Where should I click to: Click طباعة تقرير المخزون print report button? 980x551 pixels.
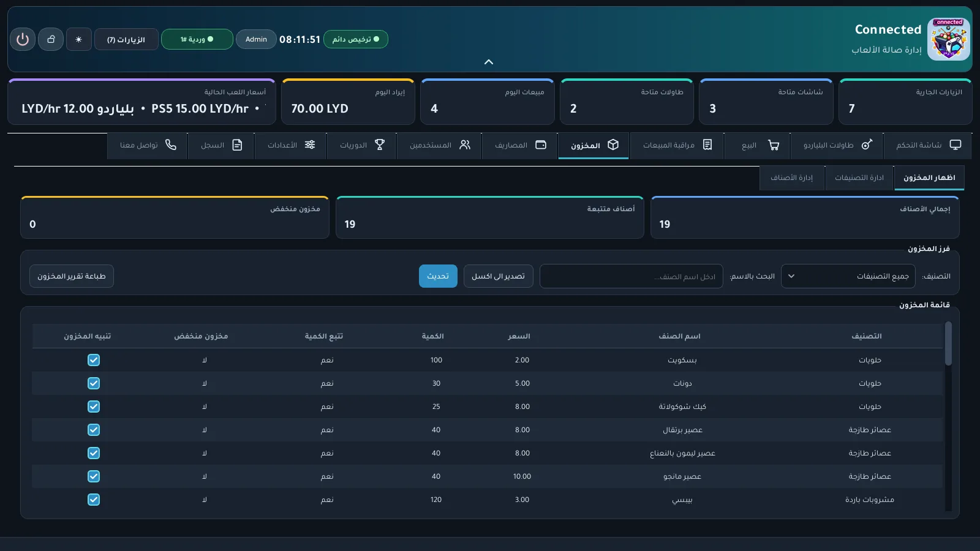pyautogui.click(x=72, y=276)
